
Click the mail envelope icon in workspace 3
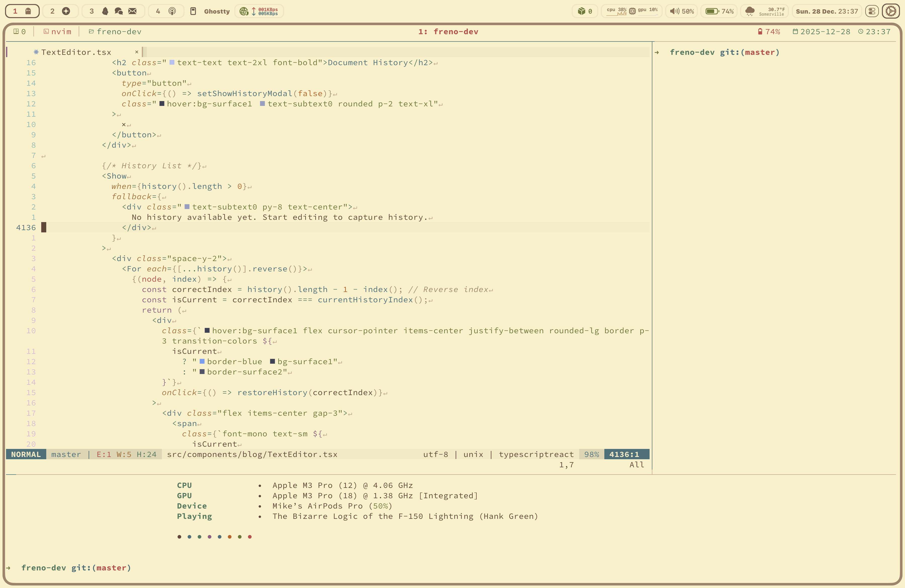[132, 11]
